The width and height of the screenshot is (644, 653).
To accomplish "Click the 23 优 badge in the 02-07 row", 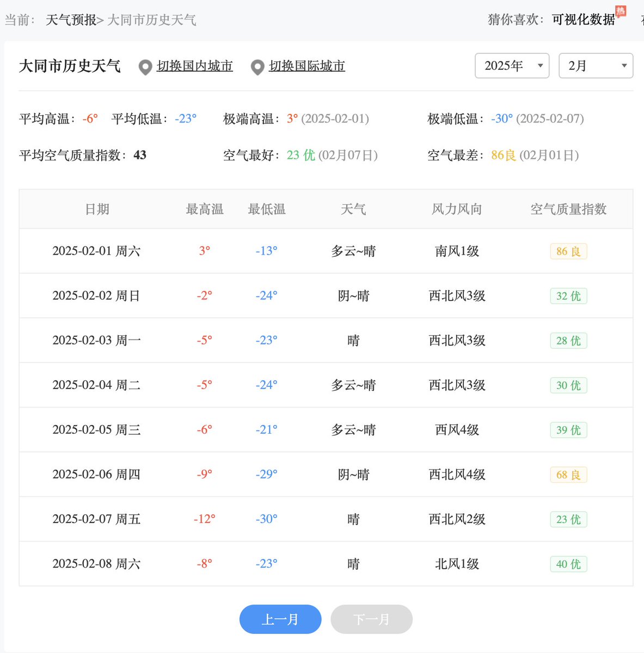I will (x=568, y=519).
